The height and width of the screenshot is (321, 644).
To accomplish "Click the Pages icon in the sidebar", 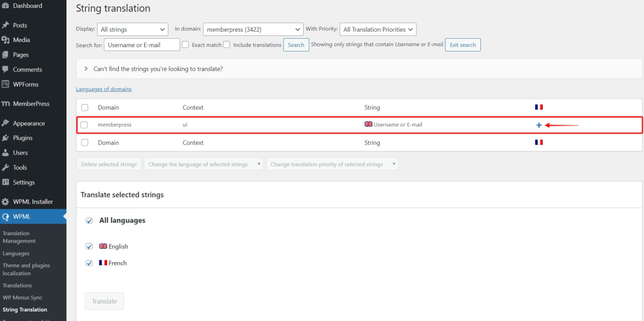I will point(6,55).
